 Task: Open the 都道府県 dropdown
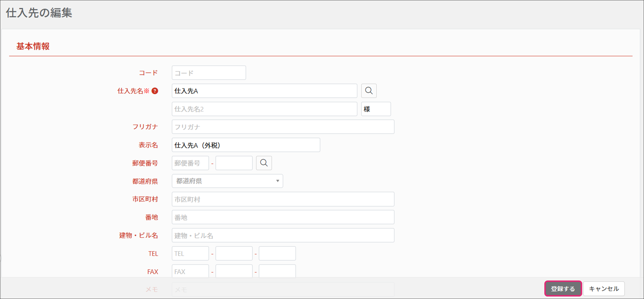227,181
